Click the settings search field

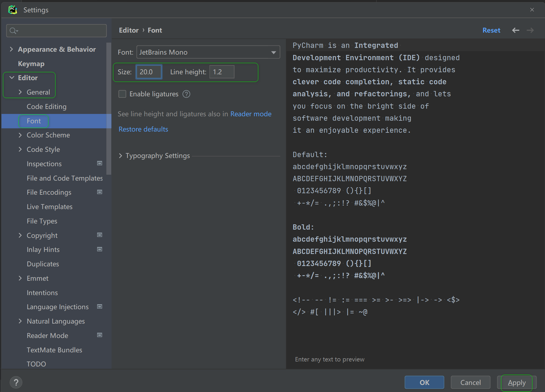click(56, 31)
